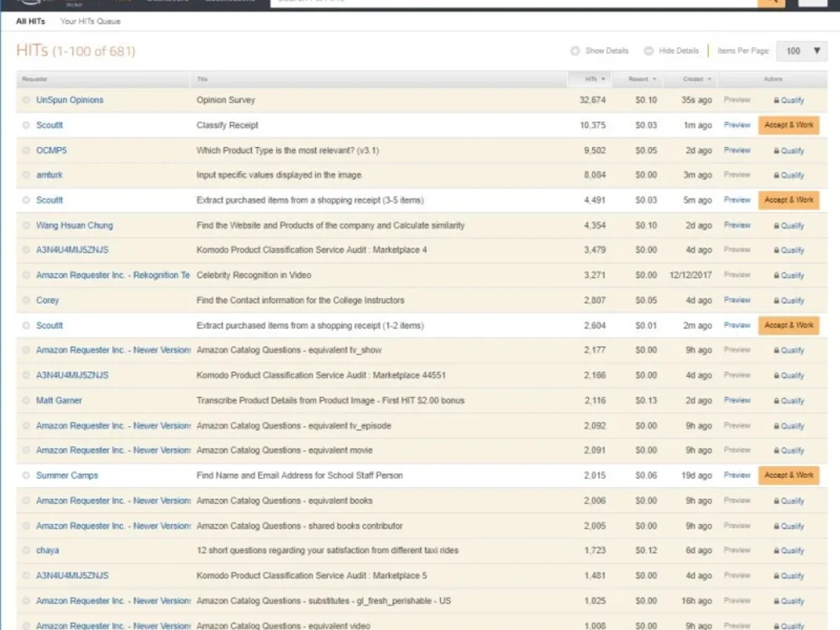This screenshot has width=840, height=630.
Task: Click the orange search magnifier button
Action: tap(771, 3)
